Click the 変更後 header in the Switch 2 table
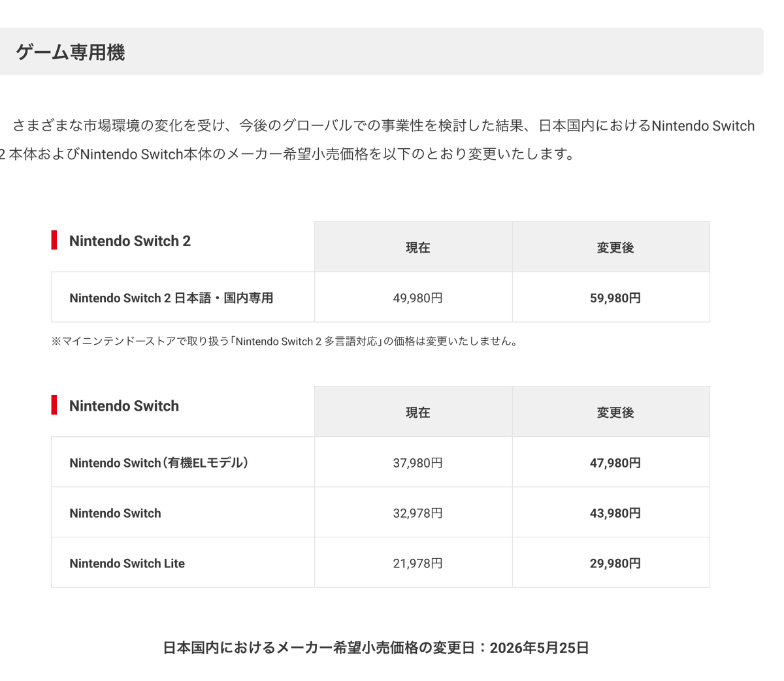The image size is (784, 681). 611,247
